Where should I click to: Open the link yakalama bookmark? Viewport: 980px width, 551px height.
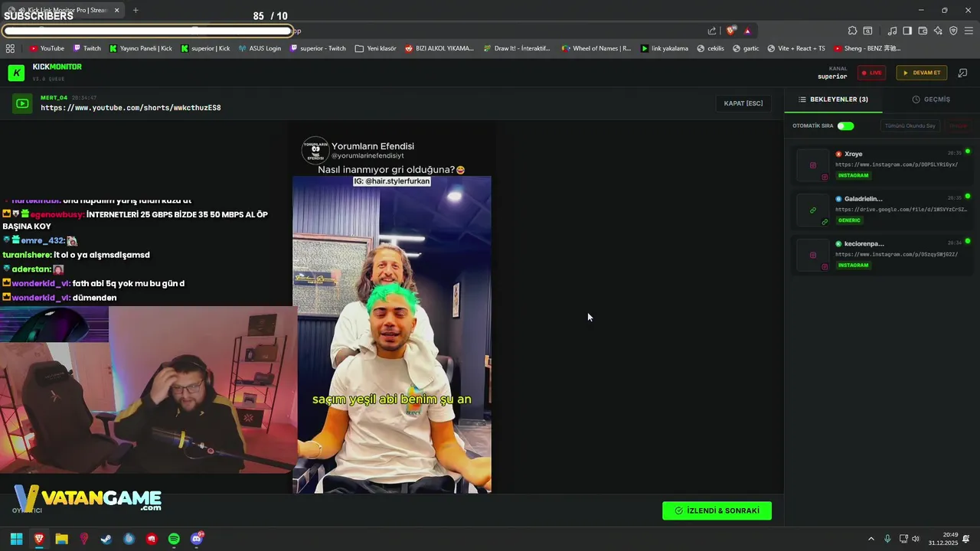[x=665, y=48]
